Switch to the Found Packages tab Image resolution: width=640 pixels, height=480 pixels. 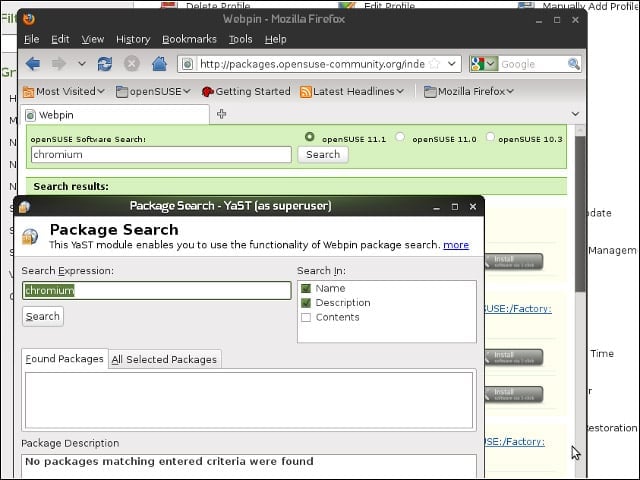click(x=64, y=359)
